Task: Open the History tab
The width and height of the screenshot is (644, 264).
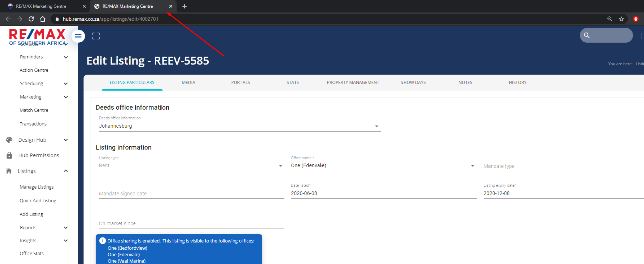Action: 517,82
